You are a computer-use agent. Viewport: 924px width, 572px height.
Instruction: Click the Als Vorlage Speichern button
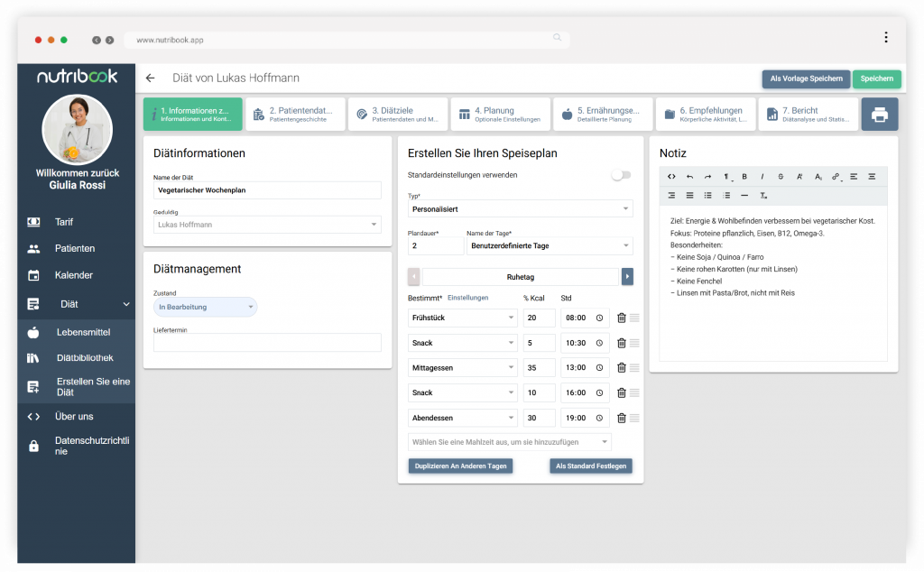(x=805, y=78)
